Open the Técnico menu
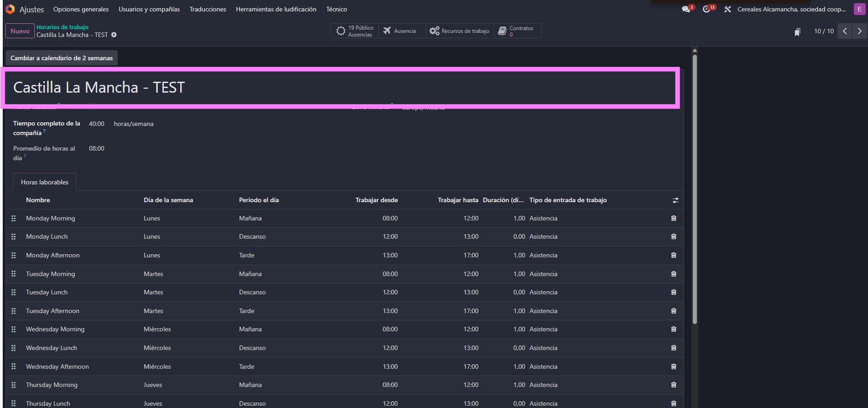 [336, 9]
